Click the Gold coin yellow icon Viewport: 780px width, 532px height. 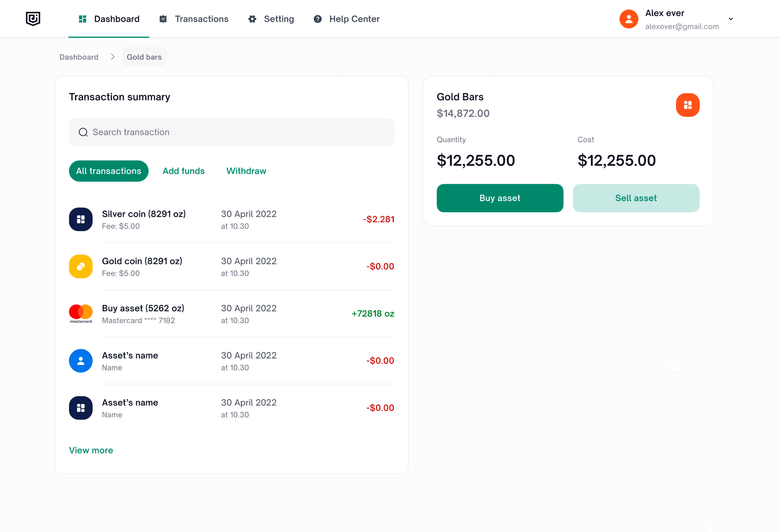(80, 266)
